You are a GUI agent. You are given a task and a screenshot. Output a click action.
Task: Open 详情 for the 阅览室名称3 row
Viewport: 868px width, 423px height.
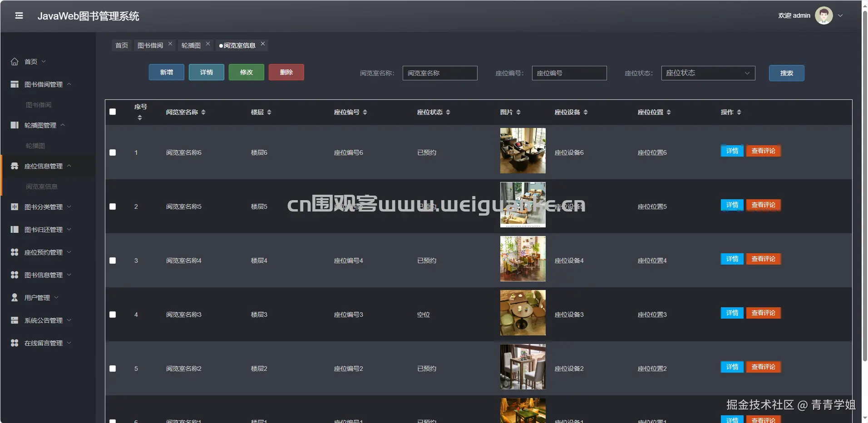tap(732, 313)
